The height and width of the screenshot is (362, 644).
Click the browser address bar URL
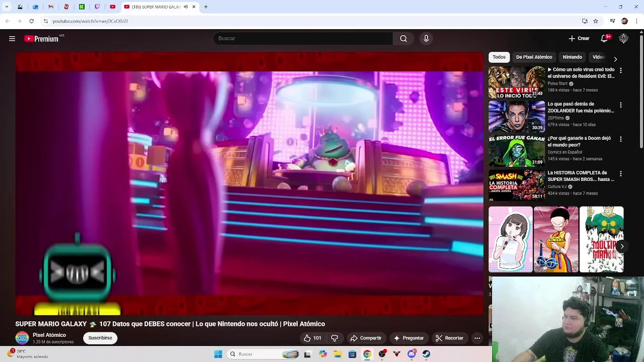tap(90, 21)
